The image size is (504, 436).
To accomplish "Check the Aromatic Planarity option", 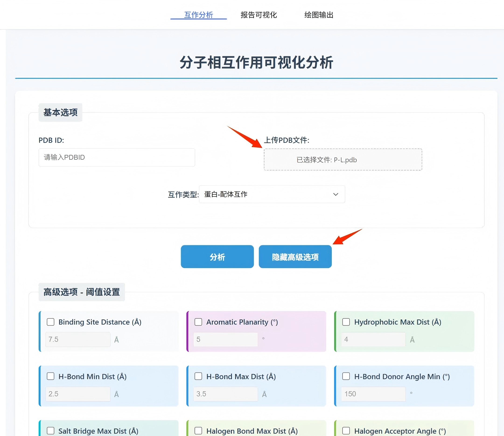I will point(198,322).
